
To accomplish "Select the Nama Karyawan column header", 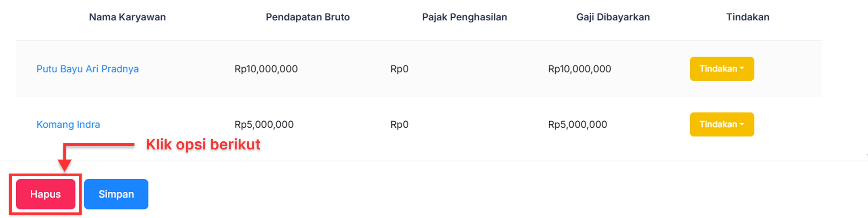I will tap(127, 17).
